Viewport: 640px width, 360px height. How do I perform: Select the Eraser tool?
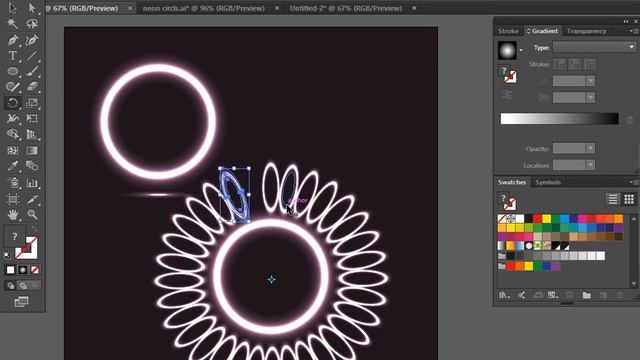click(32, 87)
